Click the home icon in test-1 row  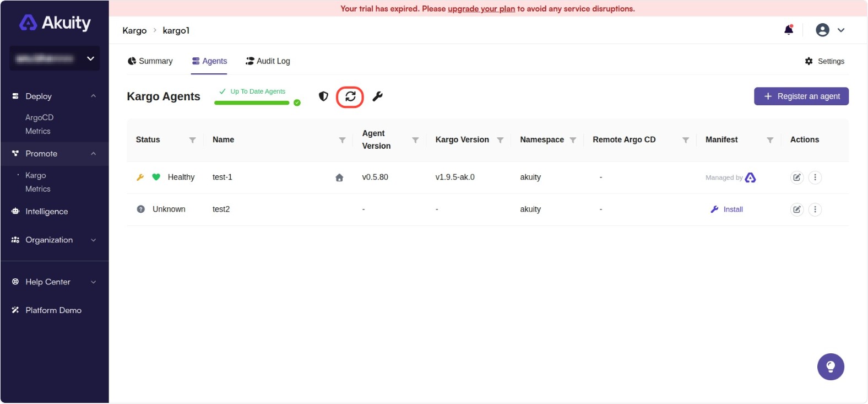coord(339,177)
